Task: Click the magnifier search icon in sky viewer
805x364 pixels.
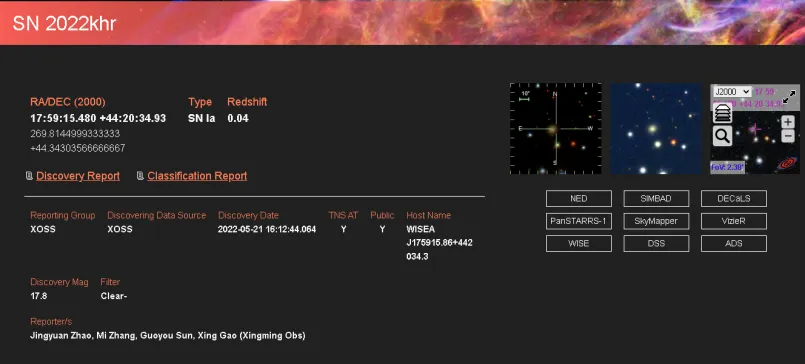Action: pyautogui.click(x=722, y=137)
